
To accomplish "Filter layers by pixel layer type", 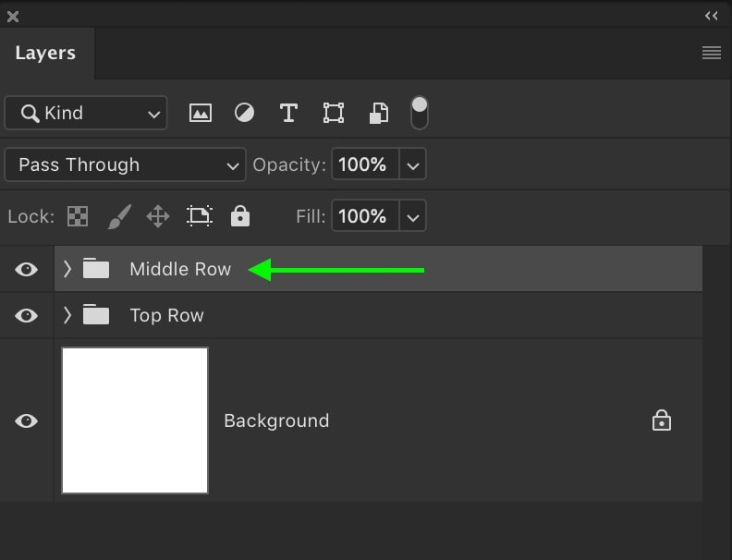I will coord(201,113).
